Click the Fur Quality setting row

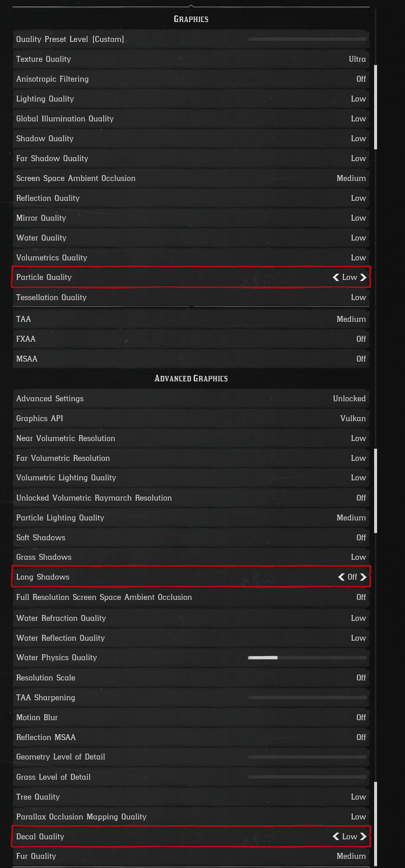[191, 856]
